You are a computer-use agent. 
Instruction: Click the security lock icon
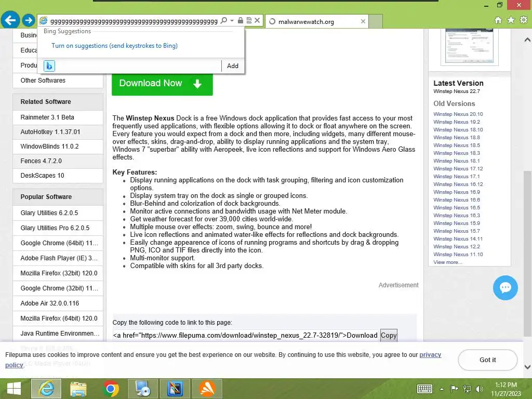pyautogui.click(x=241, y=20)
